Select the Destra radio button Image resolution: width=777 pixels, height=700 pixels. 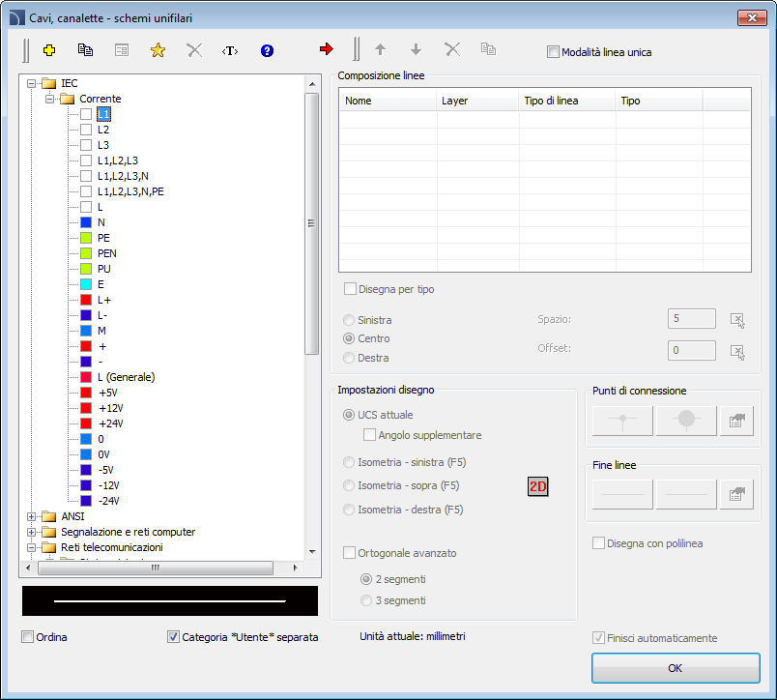pos(349,358)
